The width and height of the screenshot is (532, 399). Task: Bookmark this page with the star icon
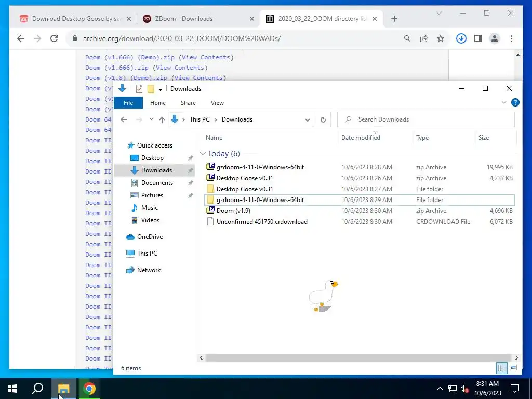click(x=441, y=38)
